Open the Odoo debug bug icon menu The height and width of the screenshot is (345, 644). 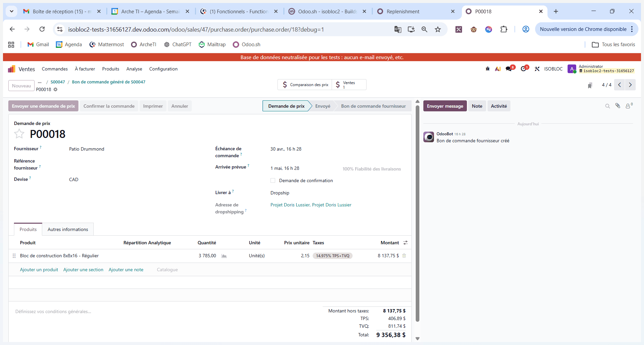[487, 69]
